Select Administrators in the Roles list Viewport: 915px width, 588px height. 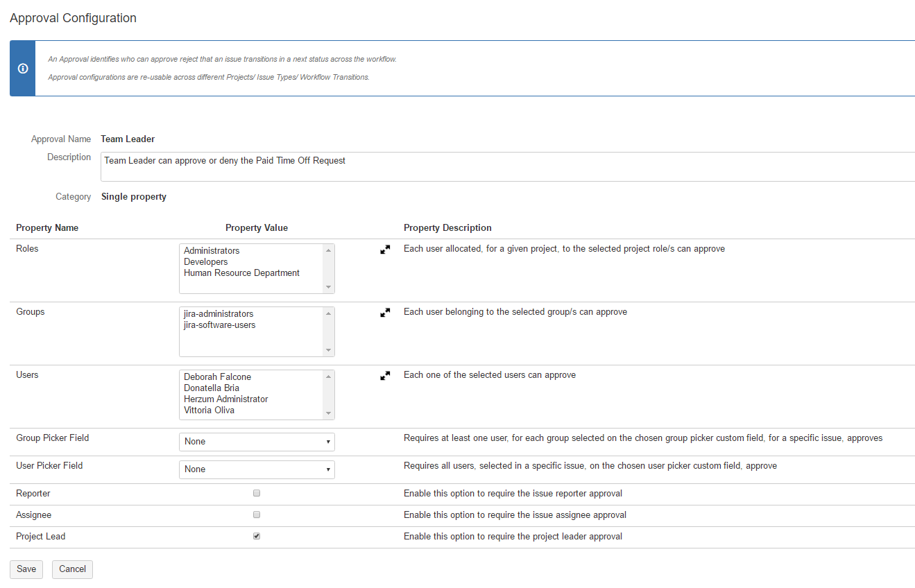pyautogui.click(x=212, y=251)
